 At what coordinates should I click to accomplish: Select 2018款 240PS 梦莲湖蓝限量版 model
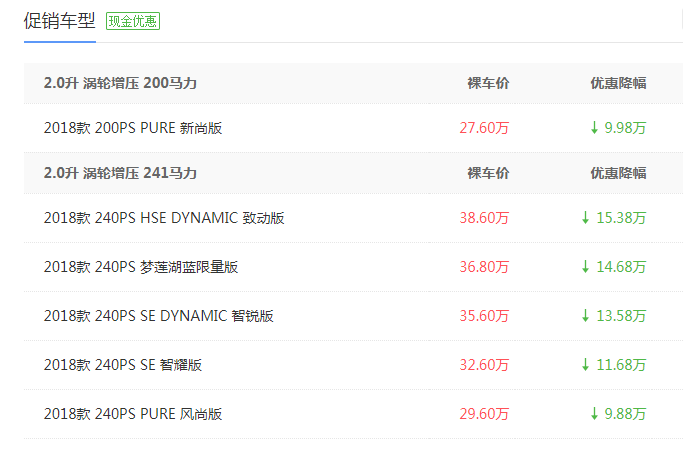(141, 267)
